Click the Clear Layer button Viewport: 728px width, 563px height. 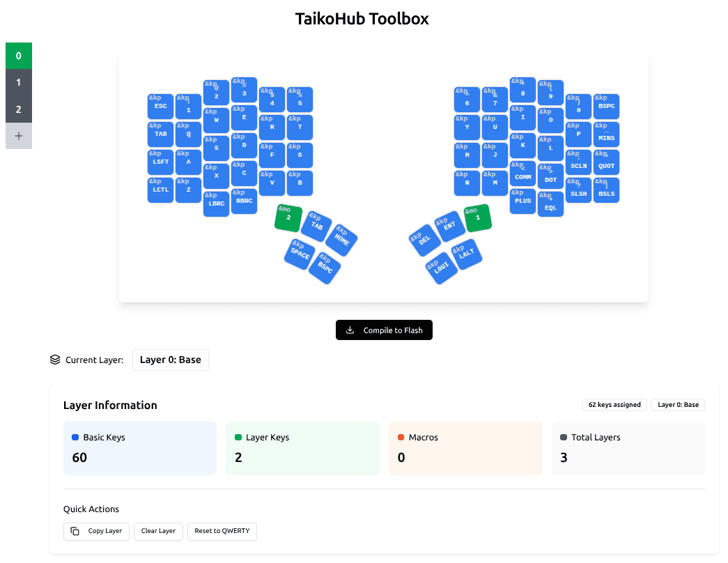[158, 531]
